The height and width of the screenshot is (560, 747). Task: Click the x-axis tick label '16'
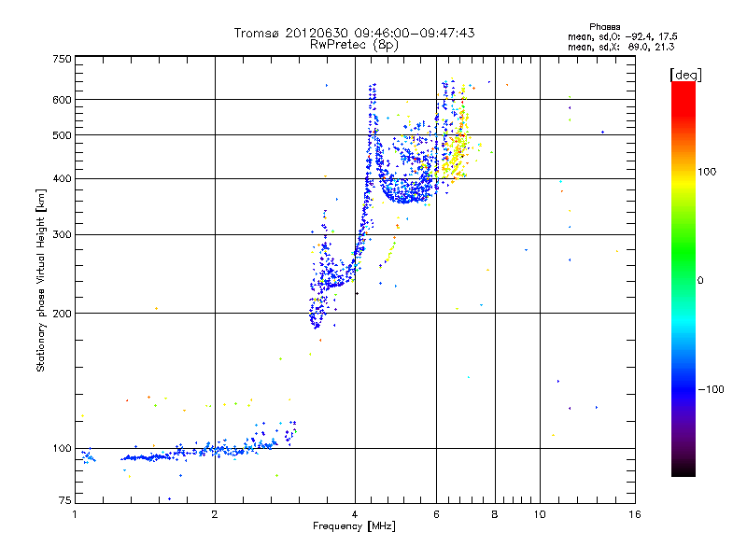tap(635, 514)
